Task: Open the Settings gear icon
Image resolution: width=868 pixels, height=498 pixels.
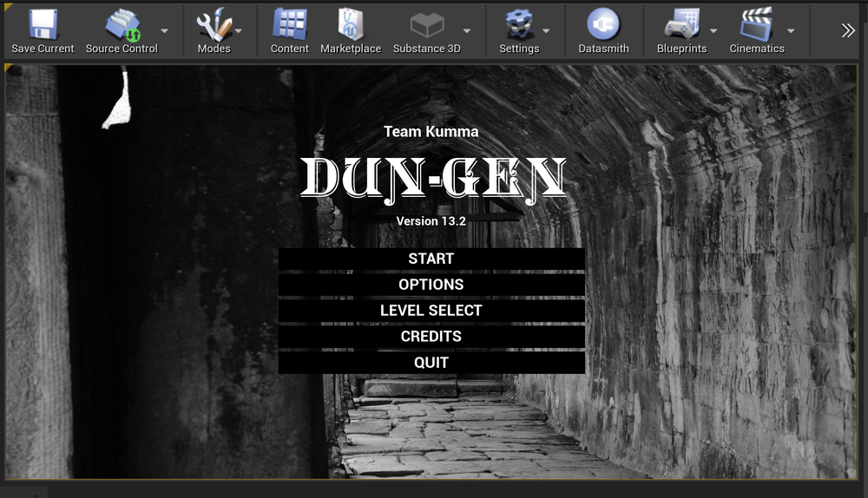Action: point(518,24)
